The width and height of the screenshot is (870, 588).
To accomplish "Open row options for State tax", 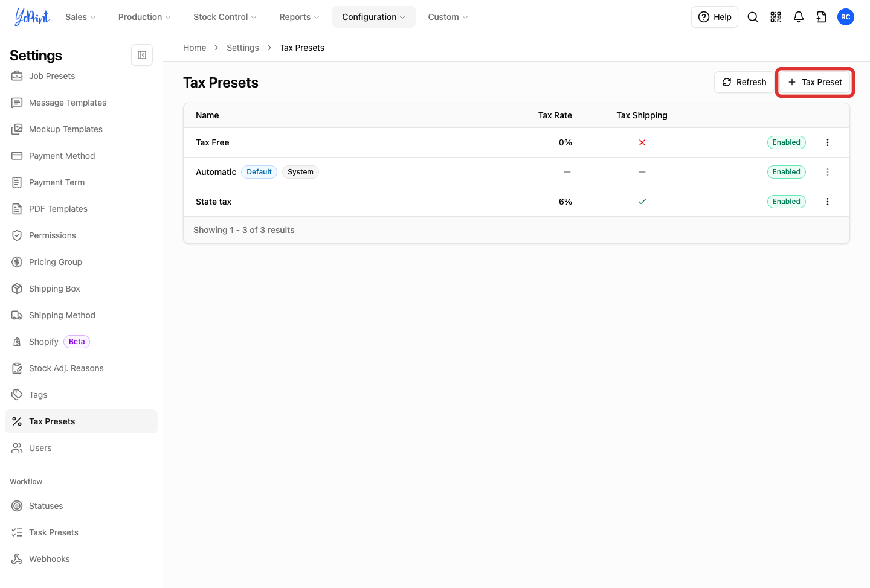I will [828, 202].
